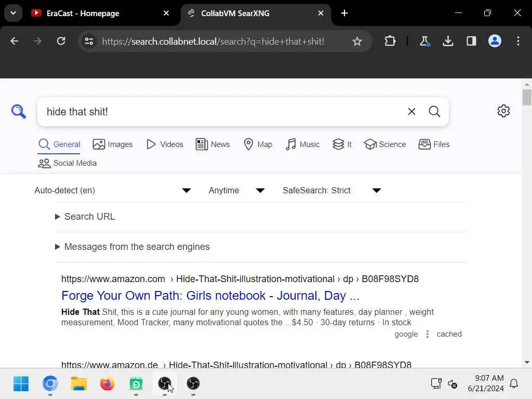Screen dimensions: 532x399
Task: Switch to Science search category
Action: click(x=385, y=144)
